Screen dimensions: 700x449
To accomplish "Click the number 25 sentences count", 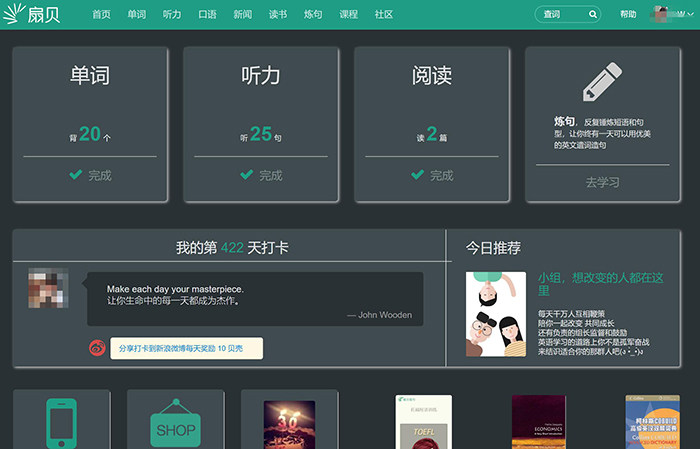I will [x=261, y=134].
